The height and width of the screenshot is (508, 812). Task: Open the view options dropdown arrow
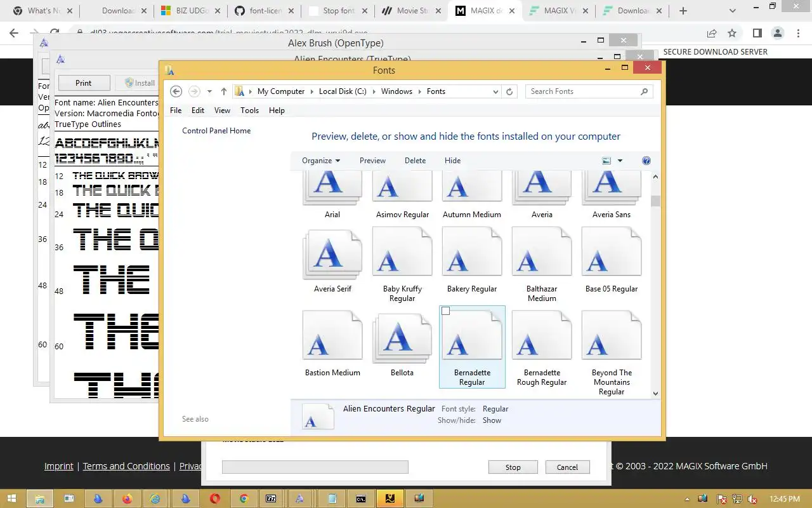point(620,161)
